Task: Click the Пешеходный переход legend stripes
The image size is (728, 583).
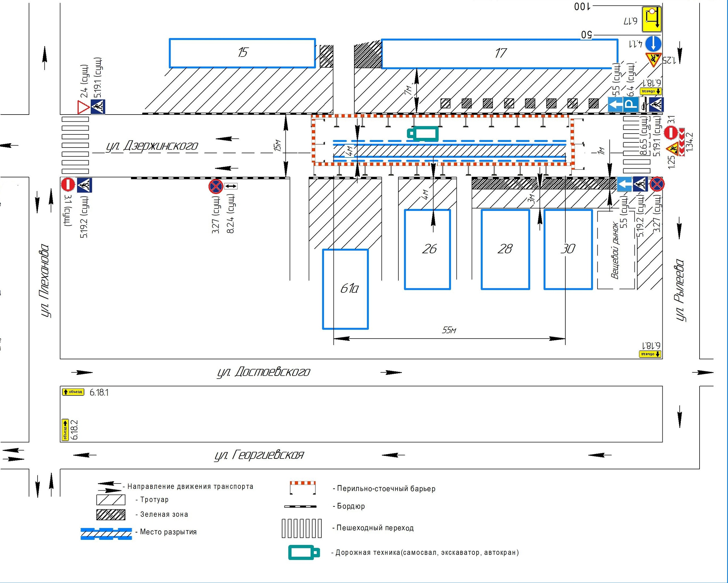Action: (x=301, y=528)
